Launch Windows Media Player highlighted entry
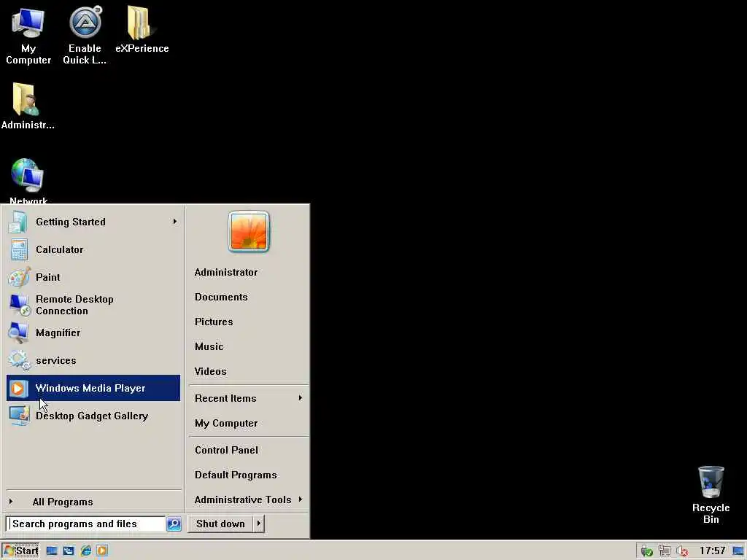747x560 pixels. coord(93,388)
